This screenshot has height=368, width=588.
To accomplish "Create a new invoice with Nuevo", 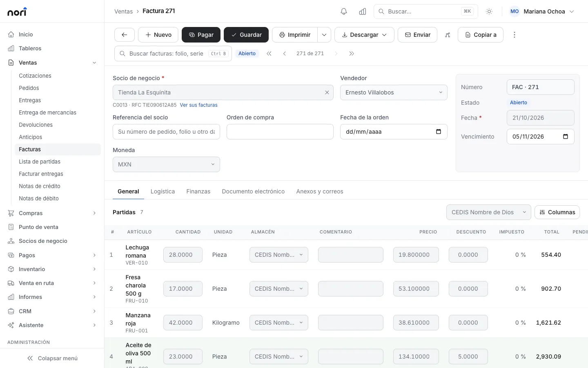I will point(158,35).
